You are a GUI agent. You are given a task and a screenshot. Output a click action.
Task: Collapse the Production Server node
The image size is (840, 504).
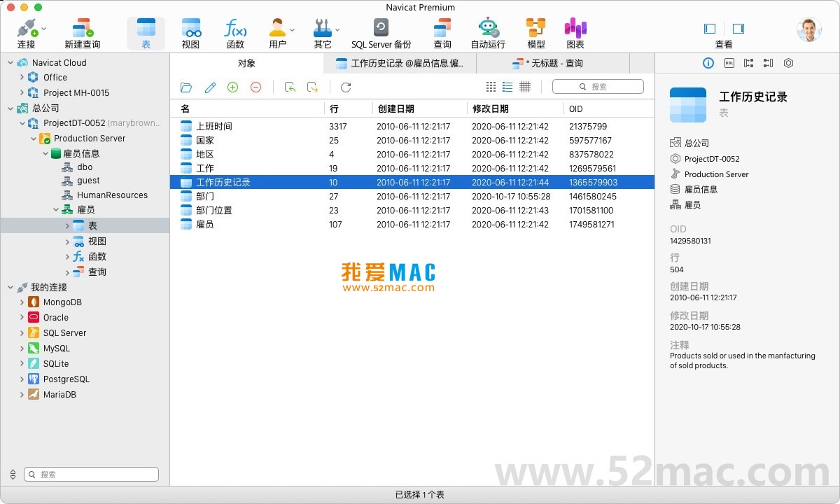click(x=33, y=139)
